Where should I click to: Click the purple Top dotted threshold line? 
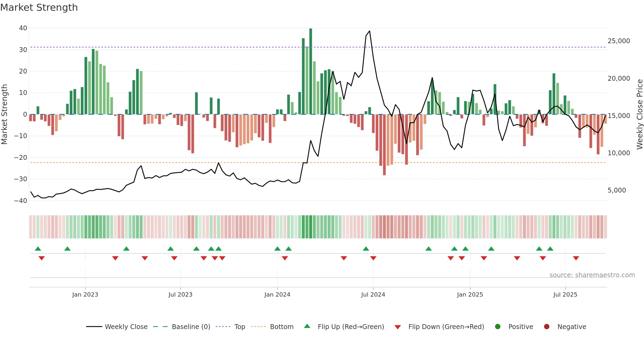[318, 47]
